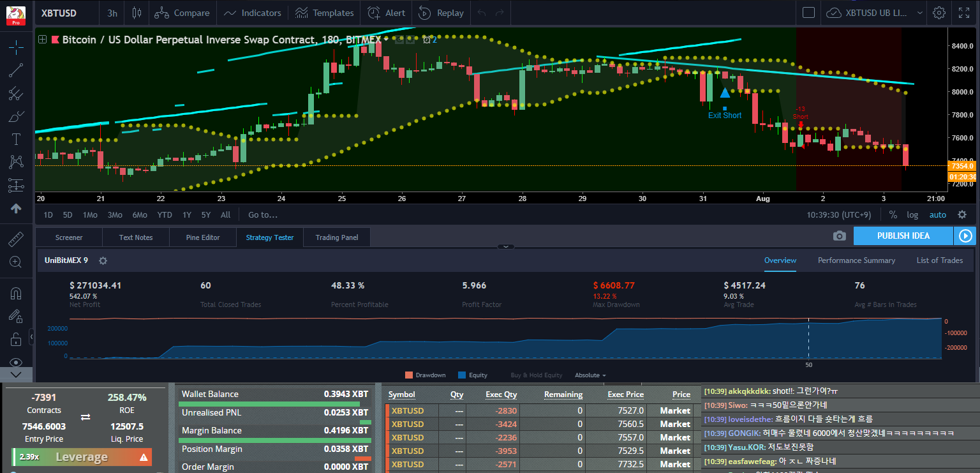Switch to the List of Trades tab
Image resolution: width=980 pixels, height=473 pixels.
(x=940, y=260)
